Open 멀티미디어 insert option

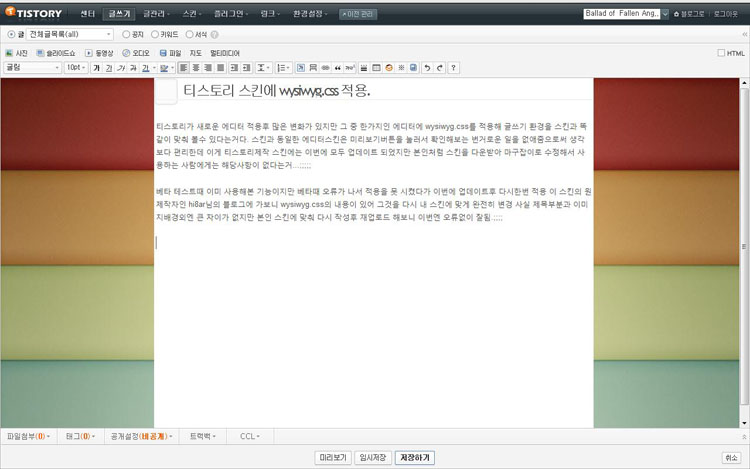(x=225, y=53)
